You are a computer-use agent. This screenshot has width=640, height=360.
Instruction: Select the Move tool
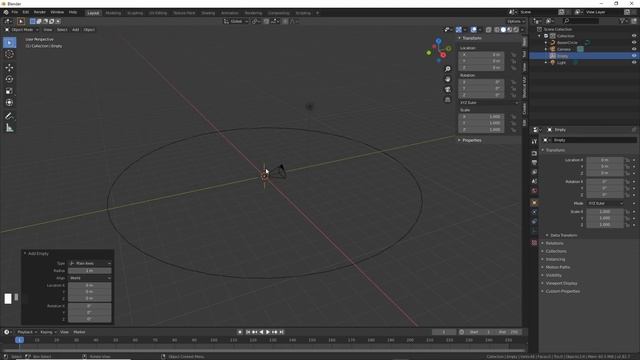[x=9, y=68]
